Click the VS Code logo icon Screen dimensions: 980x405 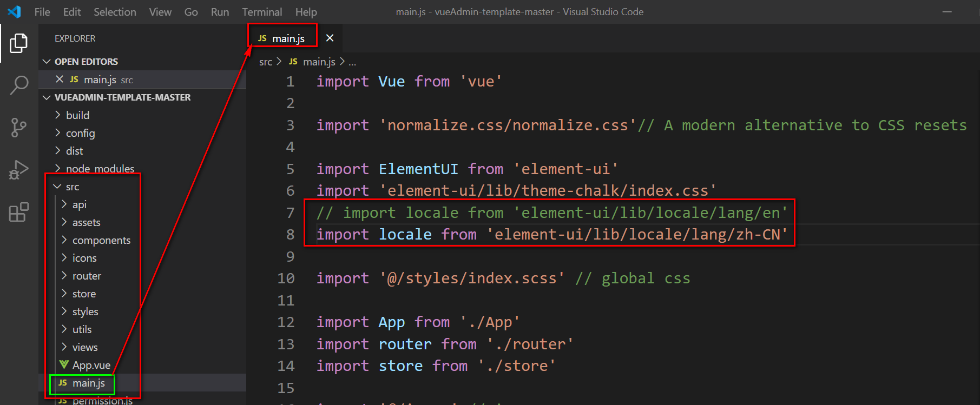click(15, 11)
